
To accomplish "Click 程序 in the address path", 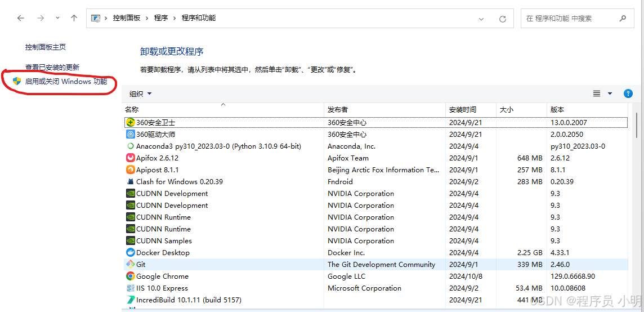I will [161, 18].
